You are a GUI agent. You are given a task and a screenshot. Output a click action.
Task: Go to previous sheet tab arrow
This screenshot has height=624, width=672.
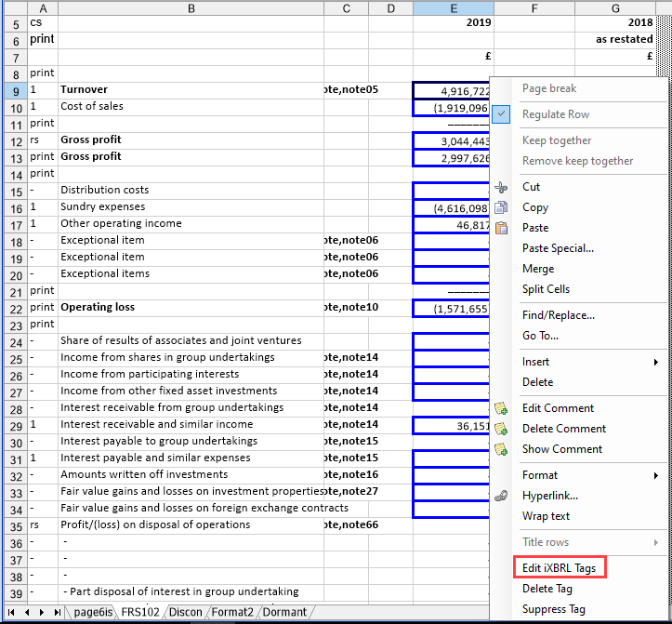(27, 613)
